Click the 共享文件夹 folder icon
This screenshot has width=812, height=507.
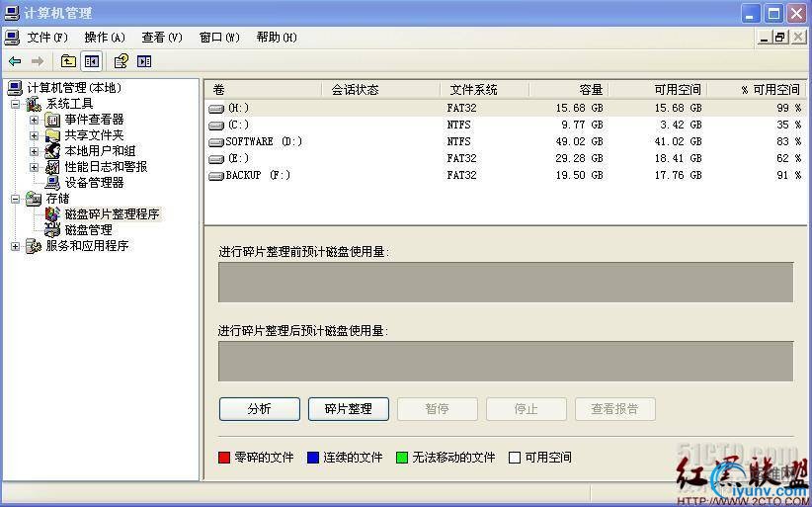(x=52, y=135)
